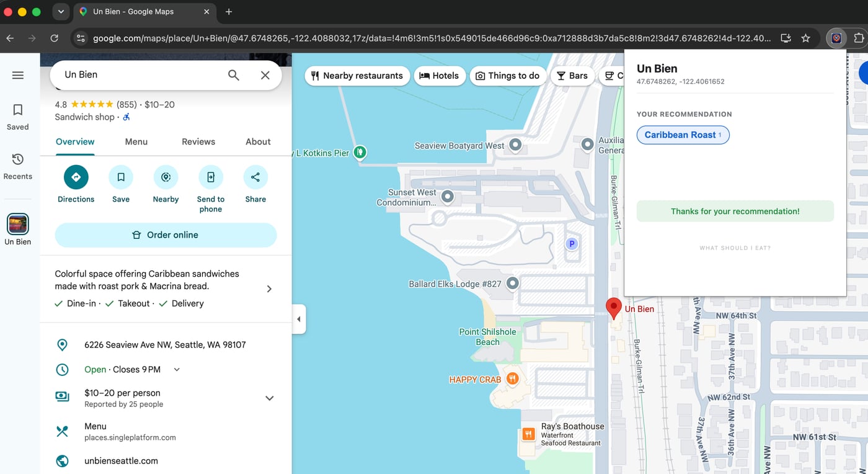Open the Saved places sidebar item

click(18, 117)
